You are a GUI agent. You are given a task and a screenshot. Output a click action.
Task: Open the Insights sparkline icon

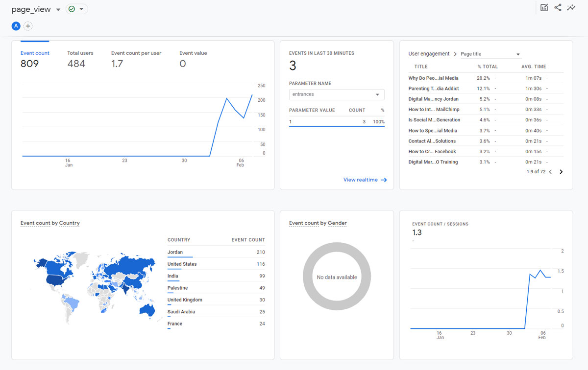571,7
